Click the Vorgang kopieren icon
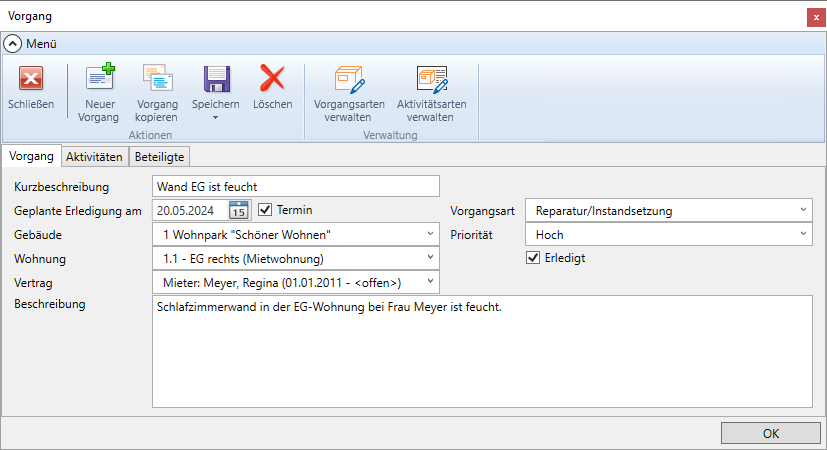The image size is (827, 450). point(156,80)
